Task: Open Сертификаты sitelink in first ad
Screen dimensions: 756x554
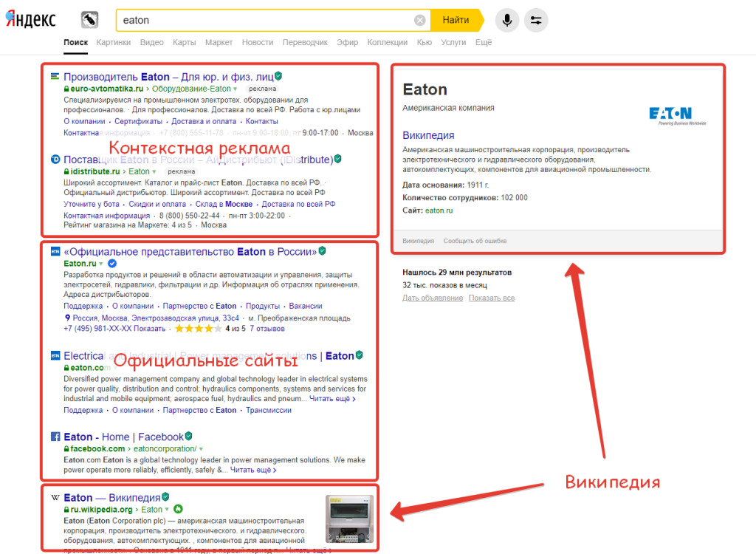Action: [x=138, y=121]
